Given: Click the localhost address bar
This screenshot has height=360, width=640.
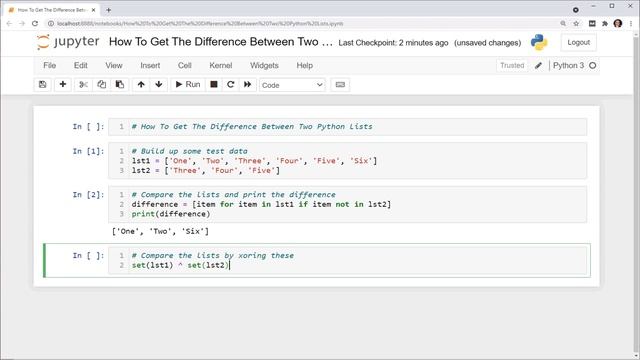Looking at the screenshot, I should pos(200,24).
